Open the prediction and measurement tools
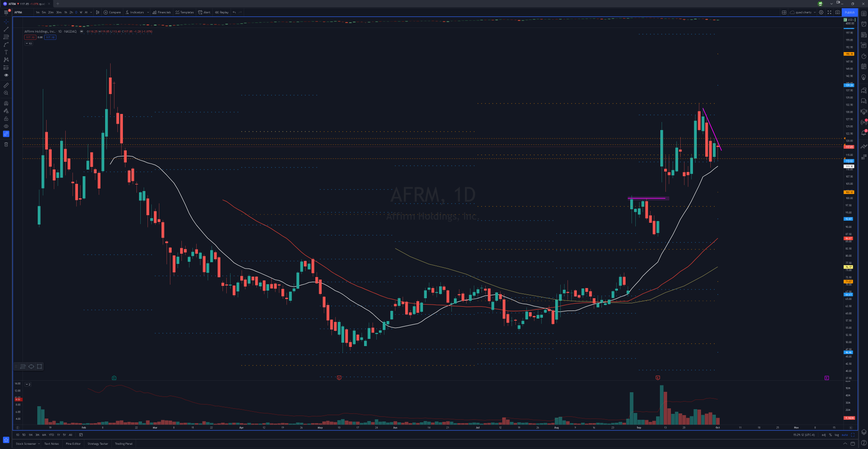 click(x=6, y=67)
